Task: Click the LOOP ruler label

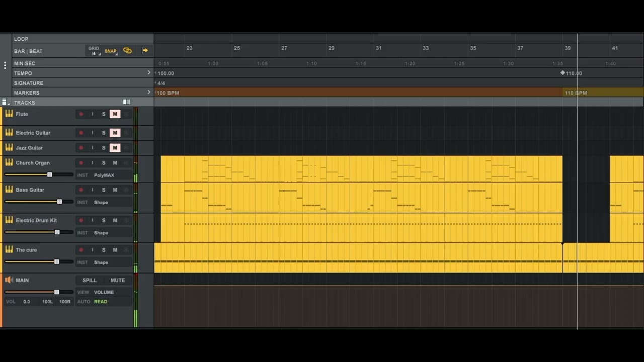Action: pyautogui.click(x=21, y=39)
